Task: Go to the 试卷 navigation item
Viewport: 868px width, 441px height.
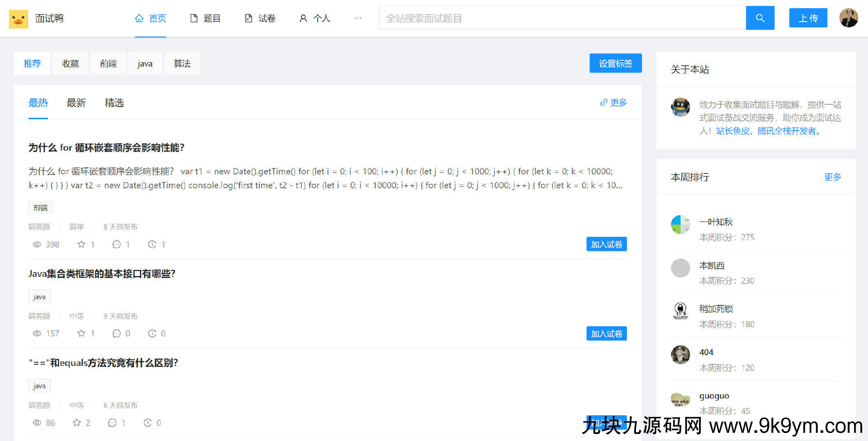Action: tap(260, 18)
